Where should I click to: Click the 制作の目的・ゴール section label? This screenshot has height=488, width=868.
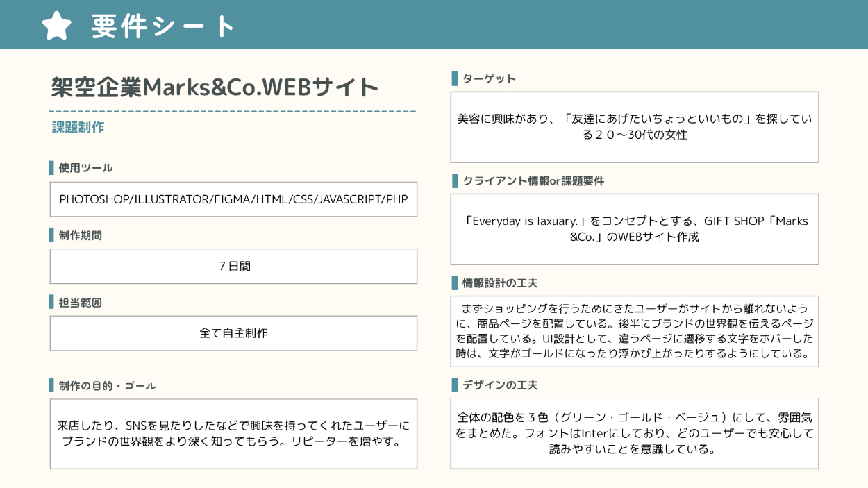pyautogui.click(x=107, y=385)
